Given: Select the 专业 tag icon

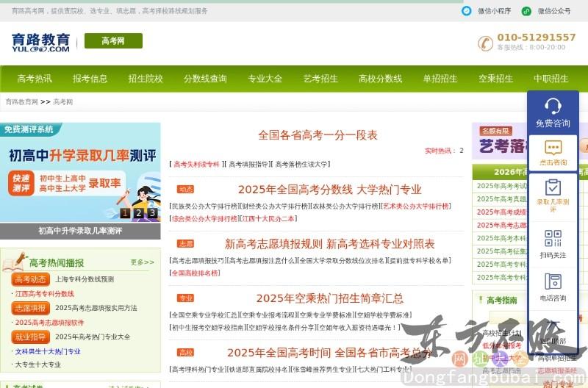Looking at the screenshot, I should click(186, 298).
